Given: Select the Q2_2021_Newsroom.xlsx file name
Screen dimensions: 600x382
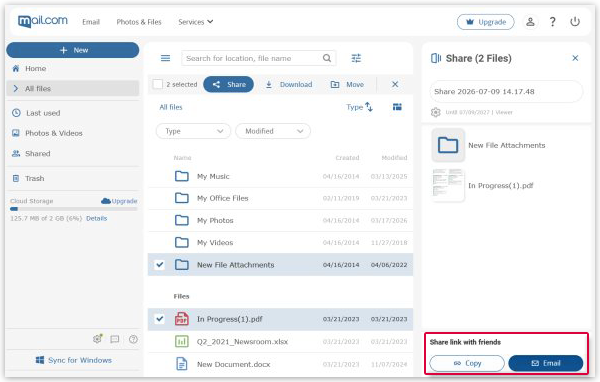Looking at the screenshot, I should pyautogui.click(x=242, y=342).
